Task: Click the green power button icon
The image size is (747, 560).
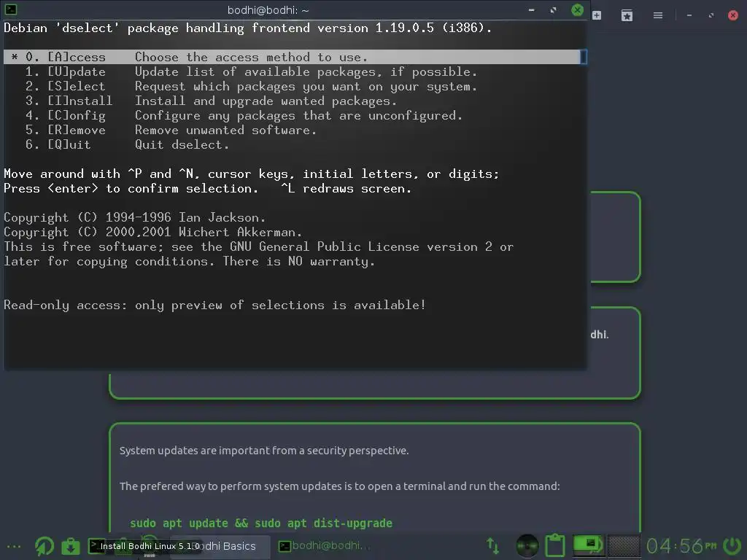Action: [732, 546]
